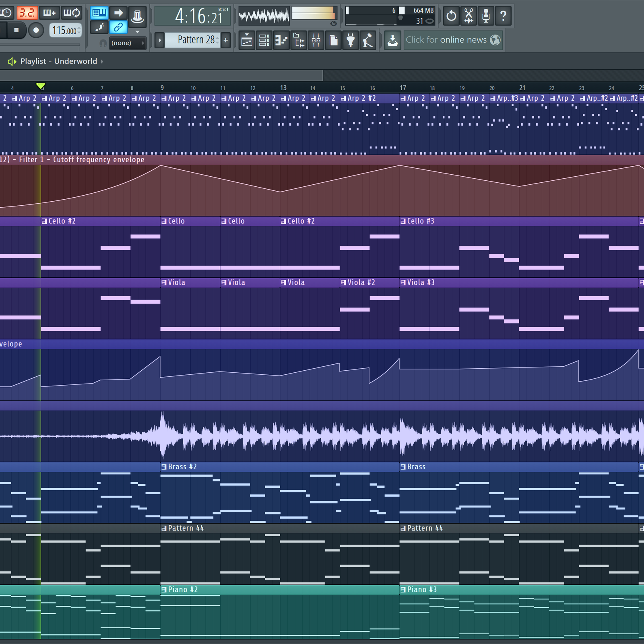This screenshot has width=644, height=644.
Task: Click the oscilloscope waveform display
Action: [264, 16]
